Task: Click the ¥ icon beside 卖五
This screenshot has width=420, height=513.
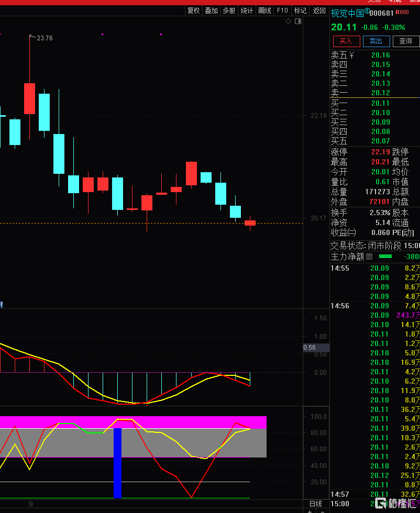Action: (351, 55)
